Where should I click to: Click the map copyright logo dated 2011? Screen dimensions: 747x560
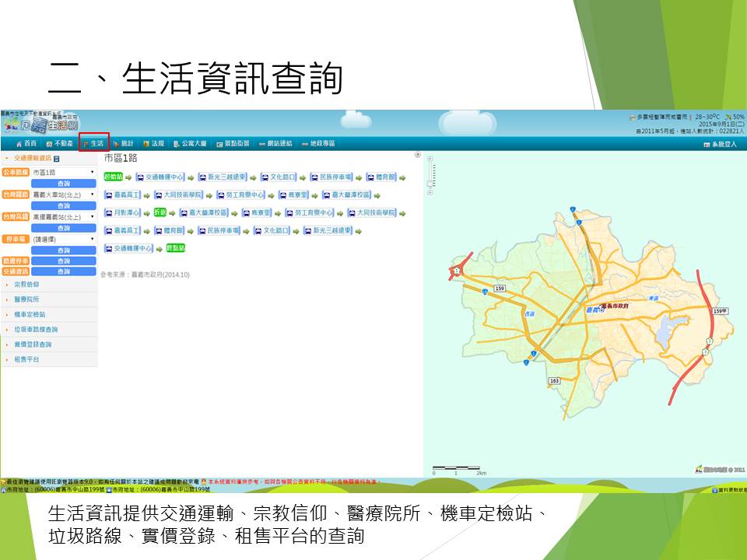720,470
